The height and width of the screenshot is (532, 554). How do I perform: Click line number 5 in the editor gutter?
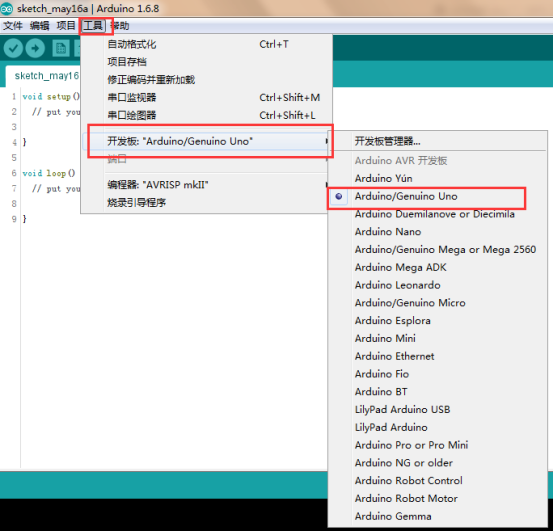[14, 158]
